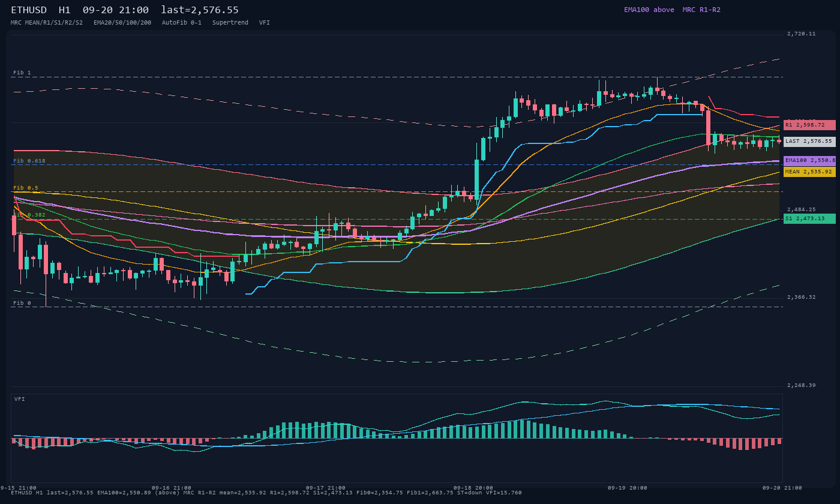Click the 'VFI' title of the lower panel
Image resolution: width=840 pixels, height=504 pixels.
coord(20,399)
